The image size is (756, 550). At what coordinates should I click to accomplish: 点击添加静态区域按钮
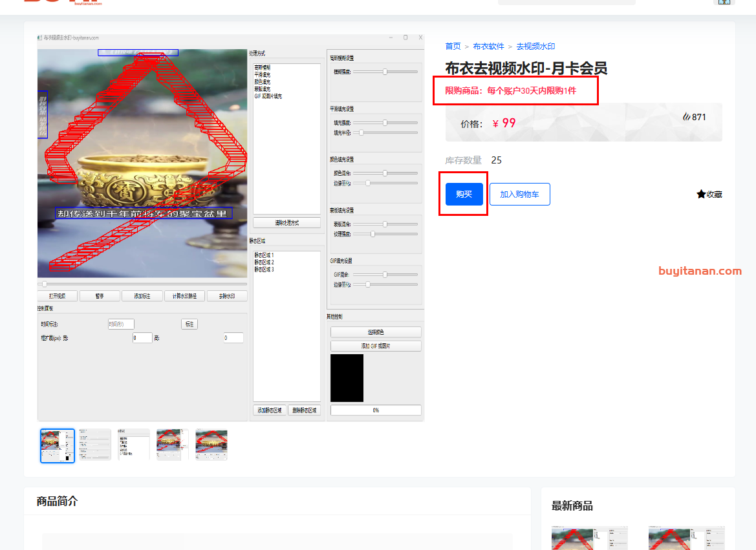point(269,410)
